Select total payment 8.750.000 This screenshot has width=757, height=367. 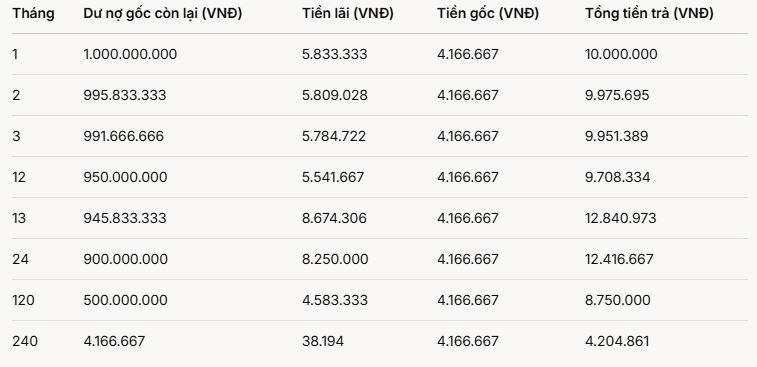tap(617, 300)
